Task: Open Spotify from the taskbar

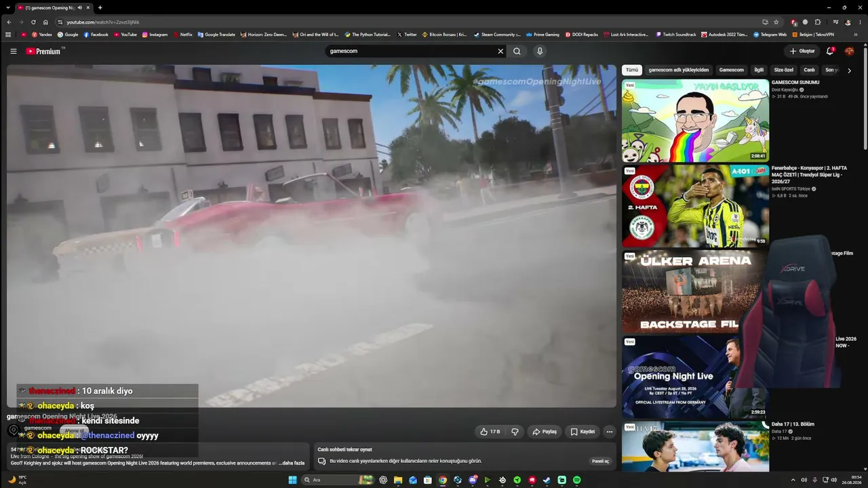Action: [x=577, y=480]
